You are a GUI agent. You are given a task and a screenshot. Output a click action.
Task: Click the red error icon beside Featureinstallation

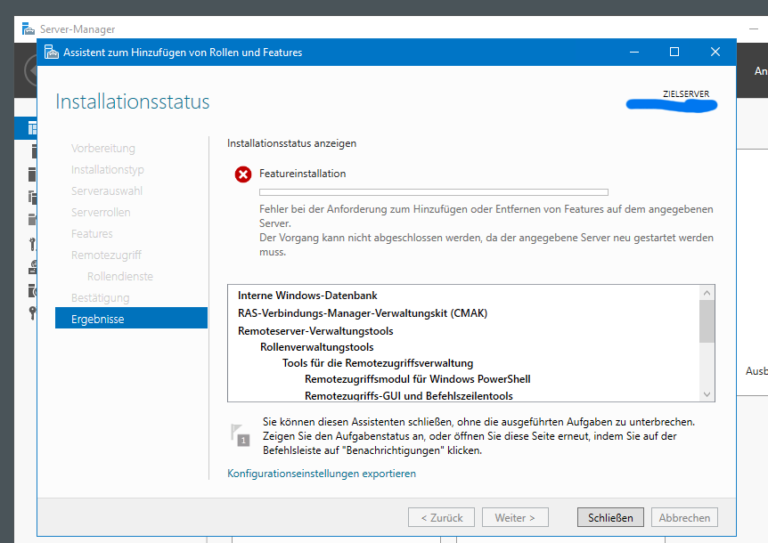243,174
